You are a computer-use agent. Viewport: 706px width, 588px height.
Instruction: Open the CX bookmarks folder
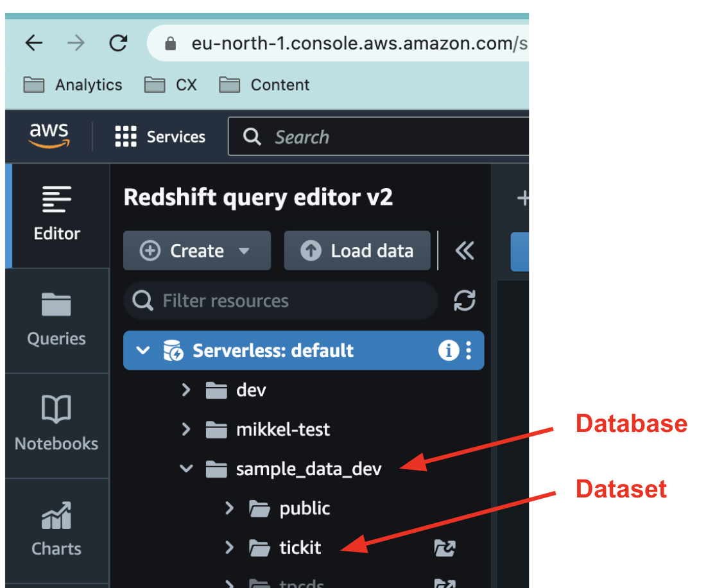pyautogui.click(x=171, y=85)
